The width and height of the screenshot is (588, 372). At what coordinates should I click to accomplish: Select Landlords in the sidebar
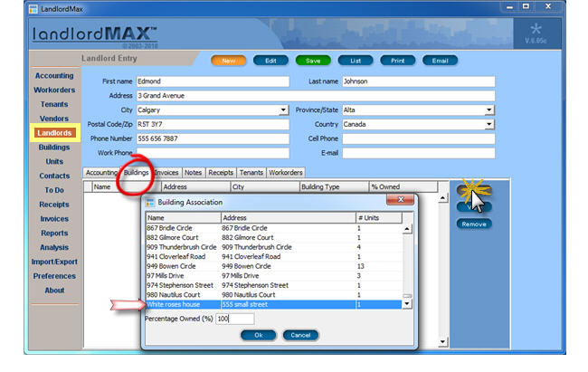tap(54, 133)
